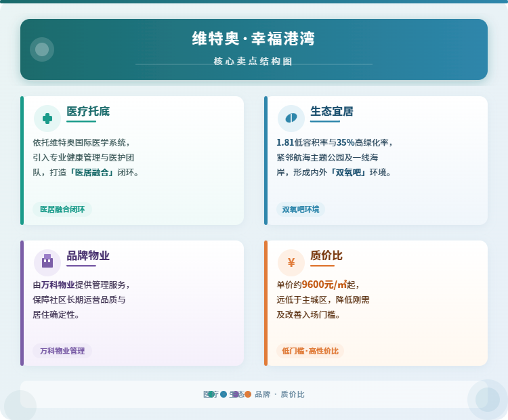Click the line 引入专业健康管理与医护团

tap(83, 157)
